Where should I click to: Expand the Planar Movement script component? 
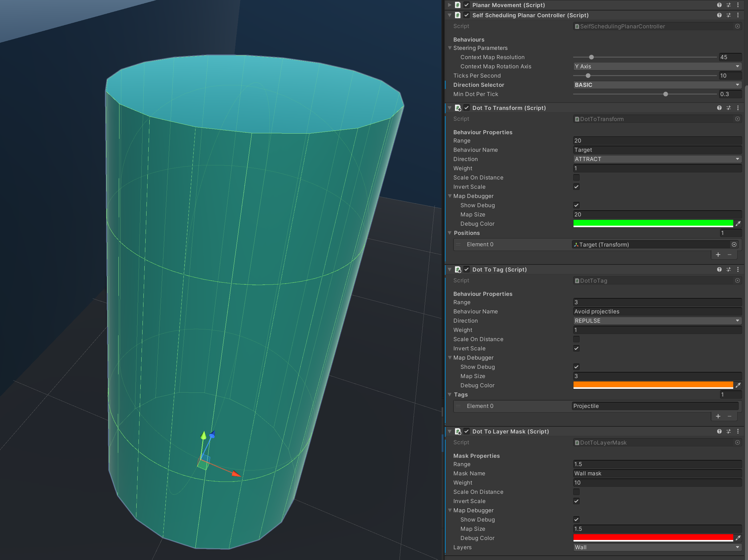click(x=449, y=5)
